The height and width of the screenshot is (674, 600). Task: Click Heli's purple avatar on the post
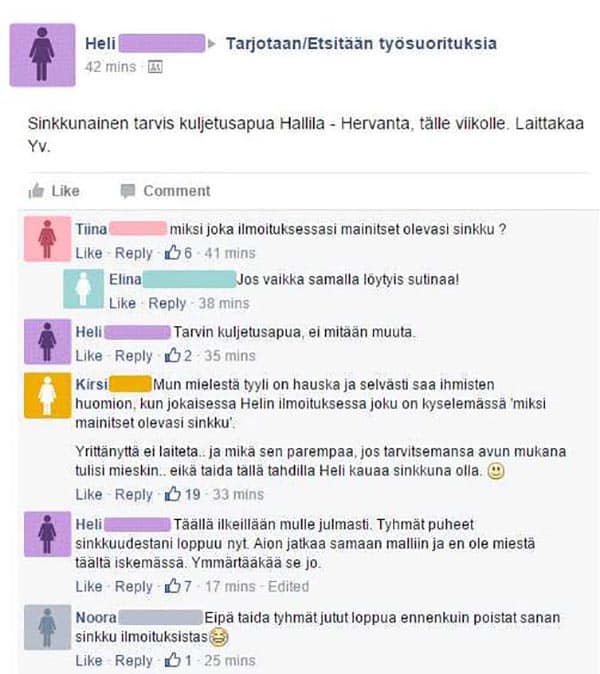point(43,55)
